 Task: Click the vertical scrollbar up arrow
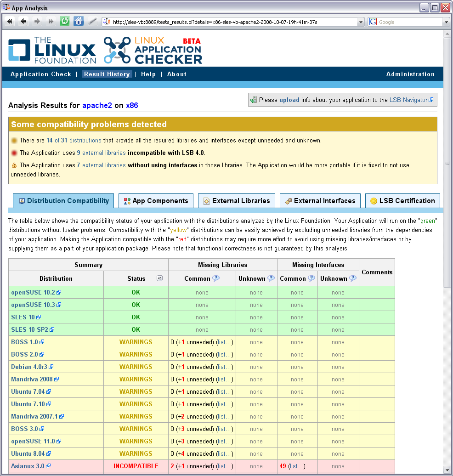[447, 34]
